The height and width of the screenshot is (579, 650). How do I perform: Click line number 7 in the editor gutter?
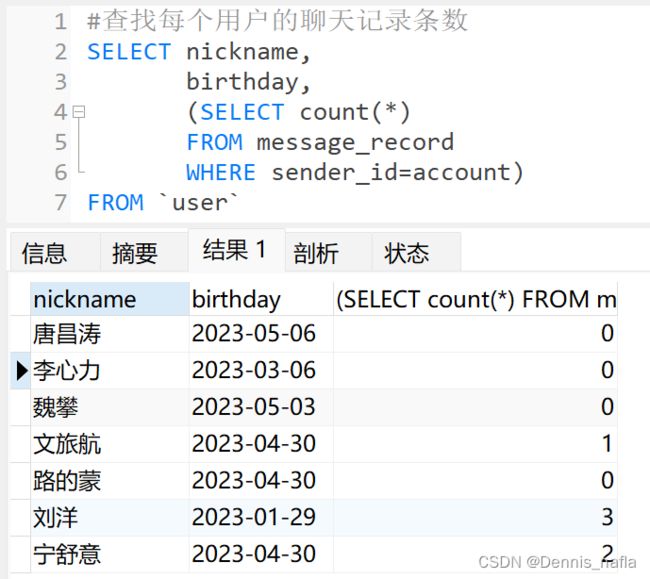tap(61, 203)
